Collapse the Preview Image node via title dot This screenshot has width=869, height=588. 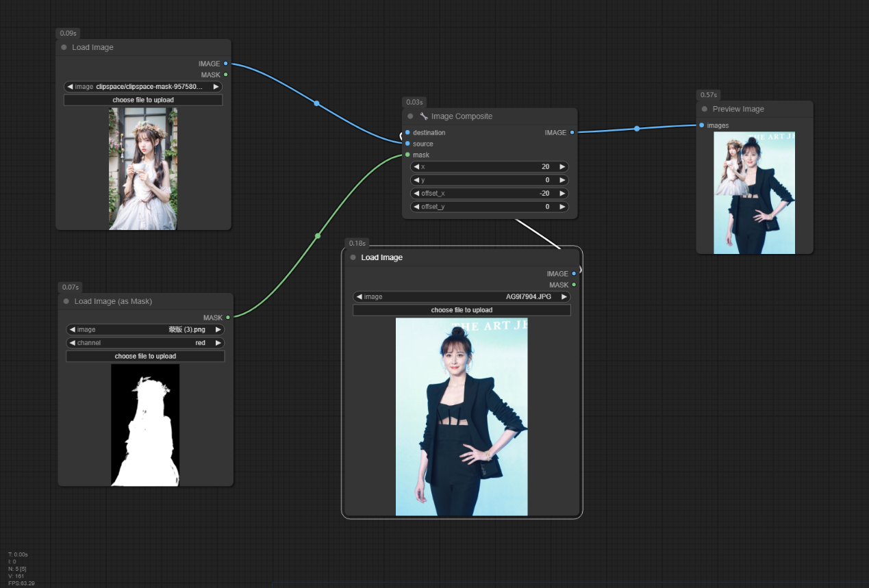[x=704, y=109]
